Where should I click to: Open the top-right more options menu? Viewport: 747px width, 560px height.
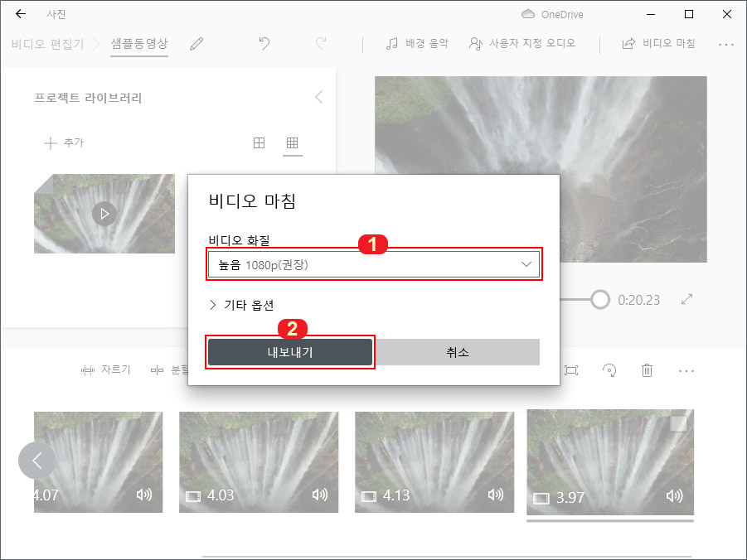tap(725, 43)
